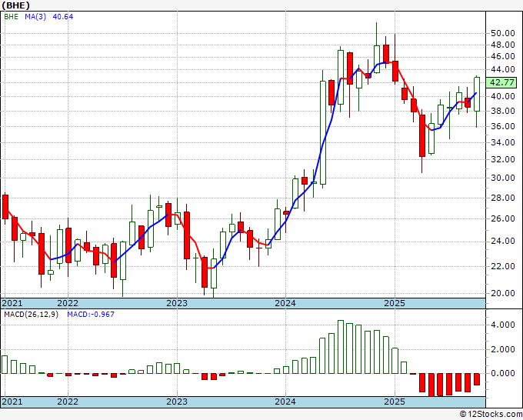
Task: Select the BHE ticker legend label
Action: tap(12, 17)
